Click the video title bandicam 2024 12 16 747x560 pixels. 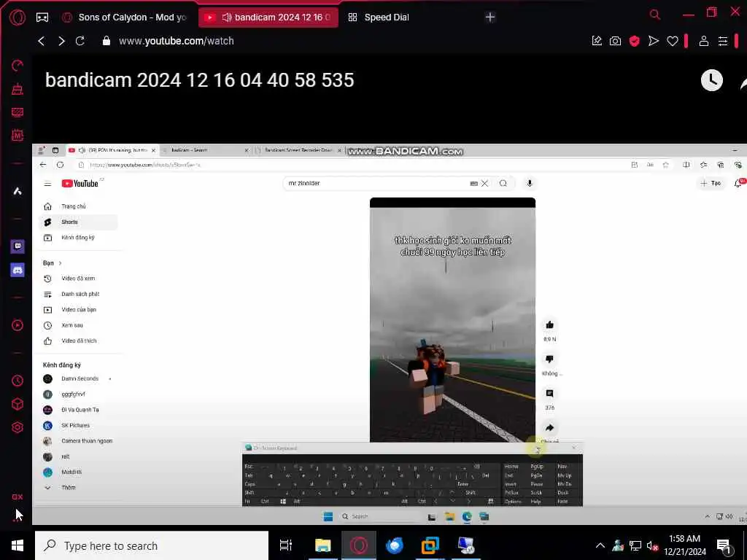pyautogui.click(x=200, y=80)
